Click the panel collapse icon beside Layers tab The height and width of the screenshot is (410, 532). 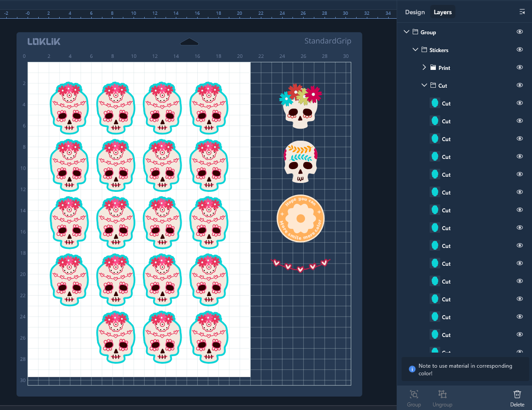522,12
